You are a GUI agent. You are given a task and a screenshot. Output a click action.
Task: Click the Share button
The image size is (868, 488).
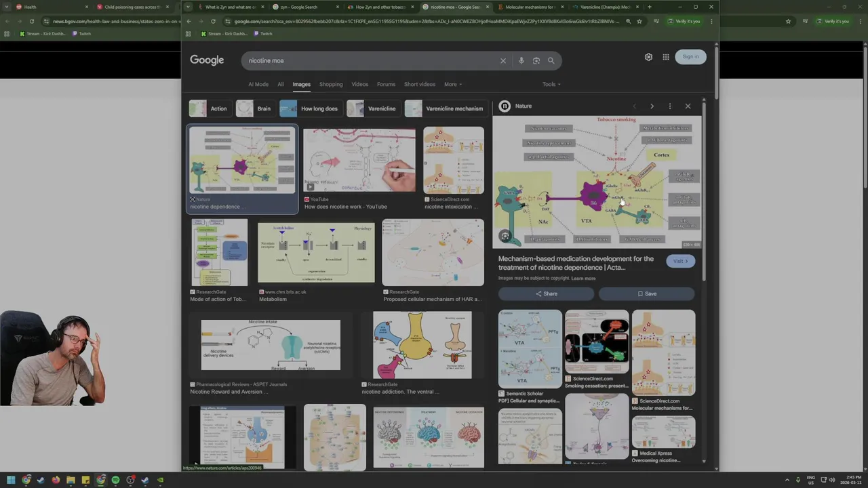tap(546, 293)
